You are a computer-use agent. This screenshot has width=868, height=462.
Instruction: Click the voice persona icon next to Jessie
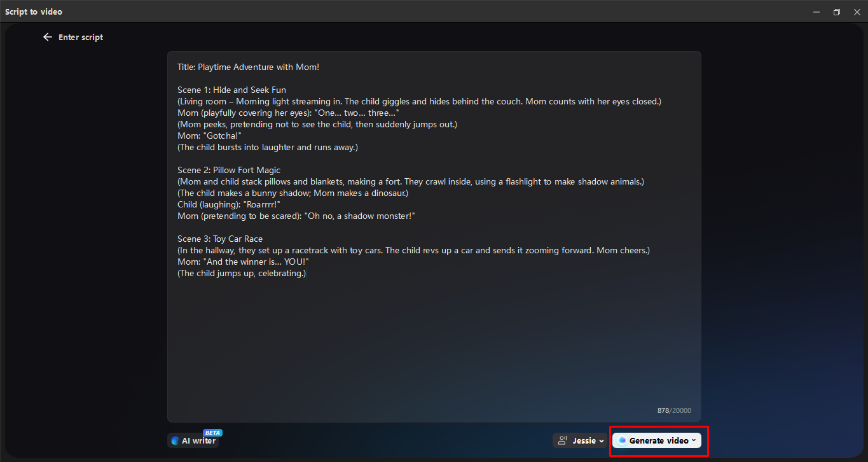(563, 440)
